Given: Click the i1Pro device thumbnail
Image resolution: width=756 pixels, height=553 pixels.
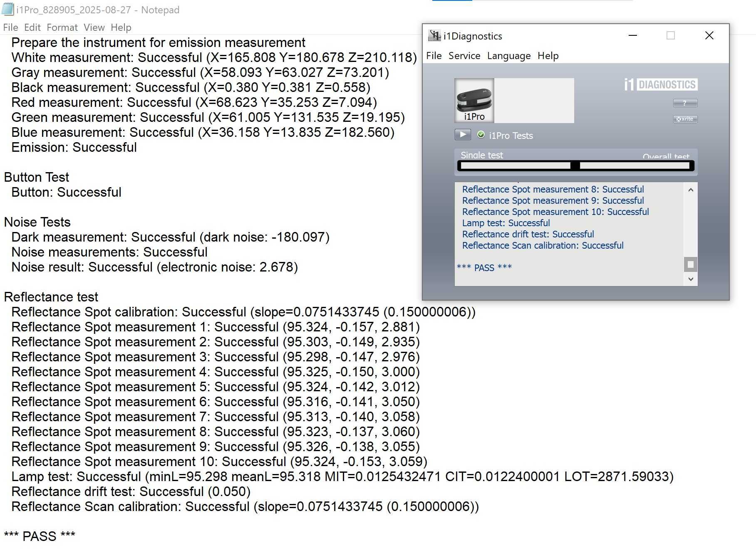Looking at the screenshot, I should 474,101.
